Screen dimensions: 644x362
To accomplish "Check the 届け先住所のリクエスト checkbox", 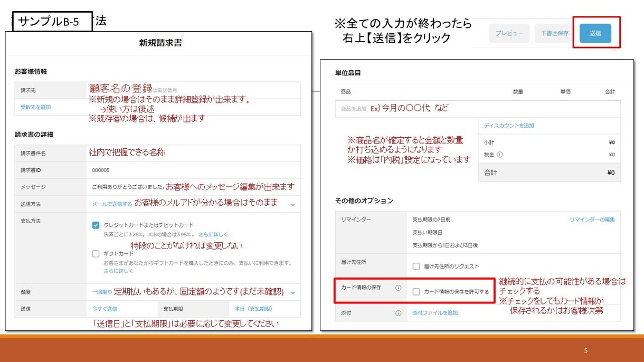I will click(x=416, y=266).
